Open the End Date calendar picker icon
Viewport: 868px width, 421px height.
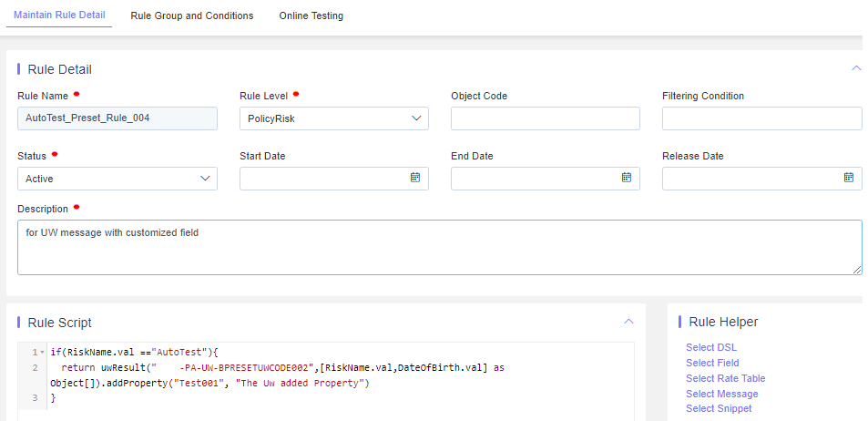[627, 178]
